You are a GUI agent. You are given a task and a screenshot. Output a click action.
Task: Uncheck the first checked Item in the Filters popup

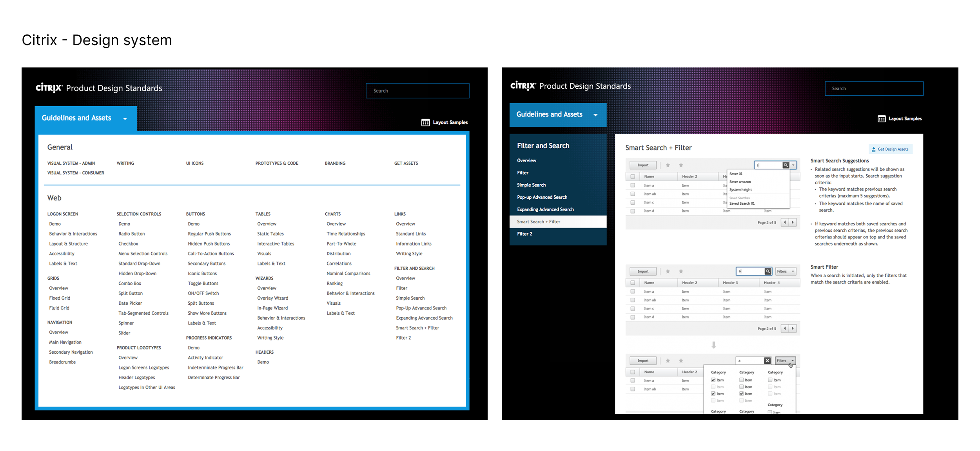pyautogui.click(x=713, y=380)
